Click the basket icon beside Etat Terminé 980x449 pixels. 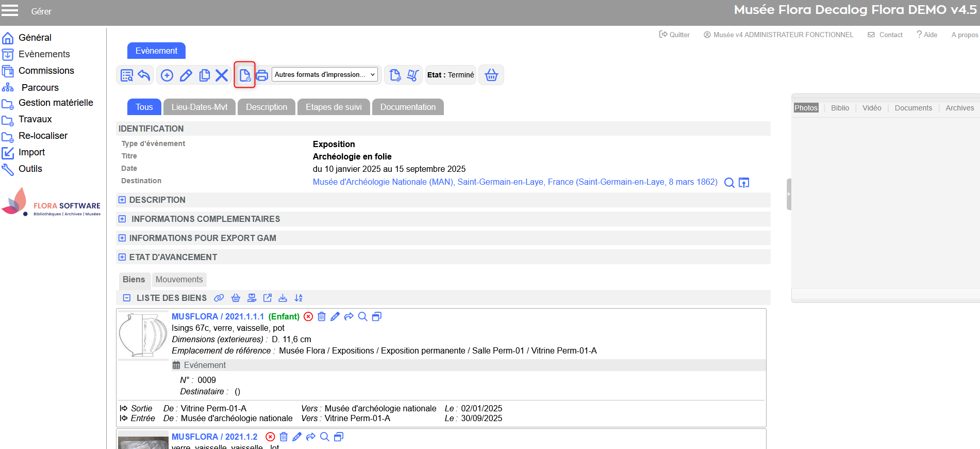pyautogui.click(x=491, y=75)
